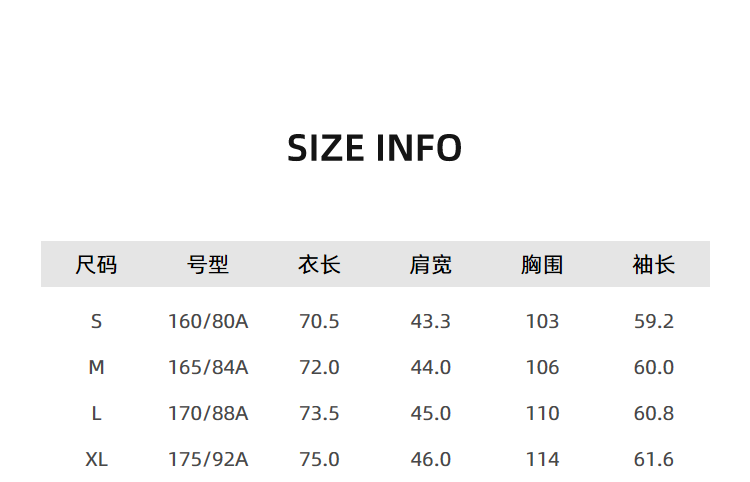Select size L row label

tap(96, 413)
